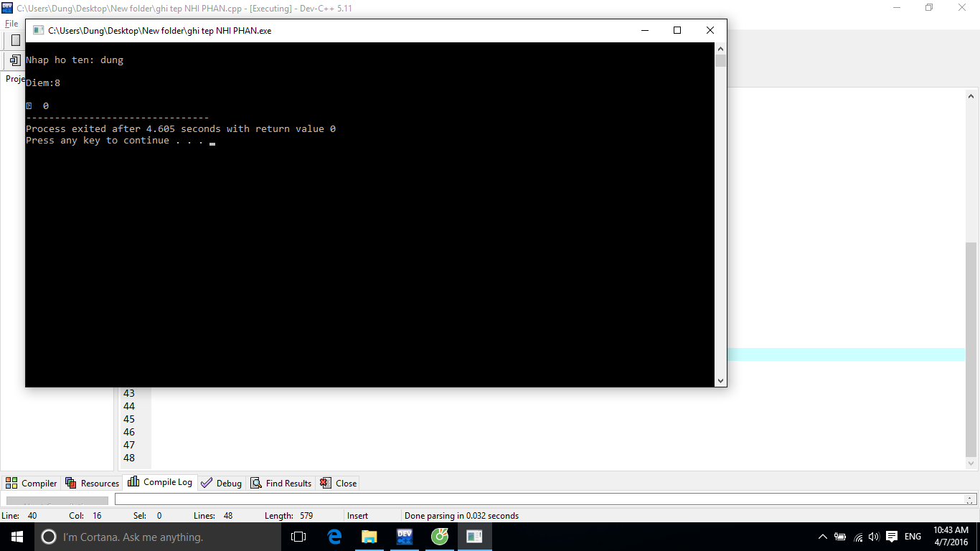Select the Compile Log tab
This screenshot has width=980, height=551.
coord(160,482)
